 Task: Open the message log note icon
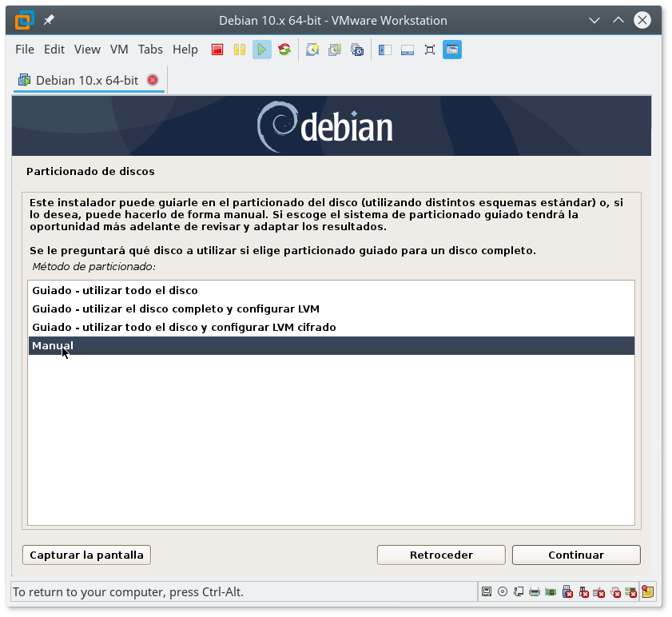click(647, 592)
